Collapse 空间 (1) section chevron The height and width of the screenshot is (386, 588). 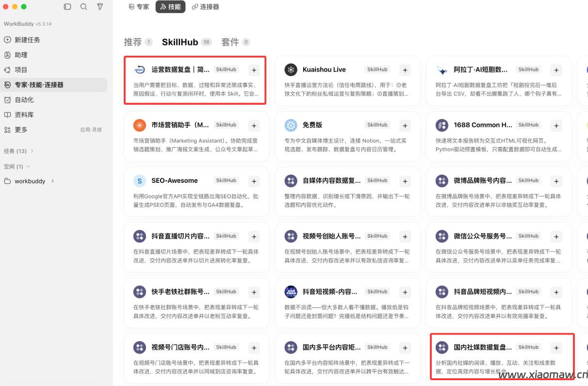click(28, 166)
